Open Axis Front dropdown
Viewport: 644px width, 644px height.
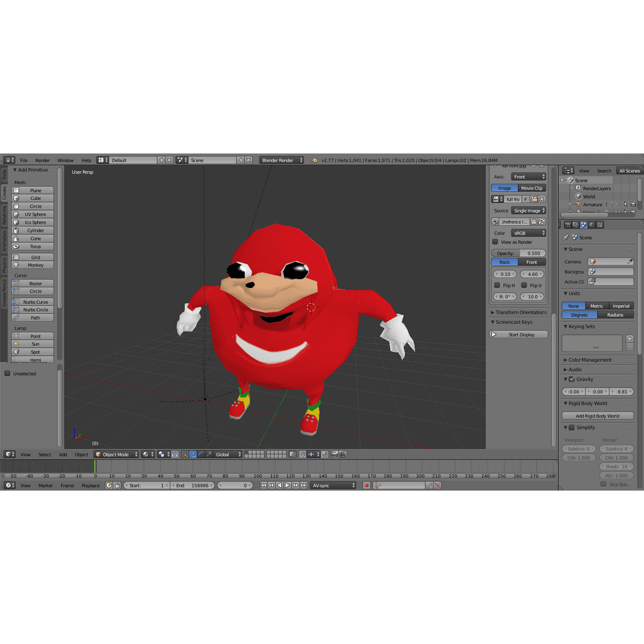[528, 177]
